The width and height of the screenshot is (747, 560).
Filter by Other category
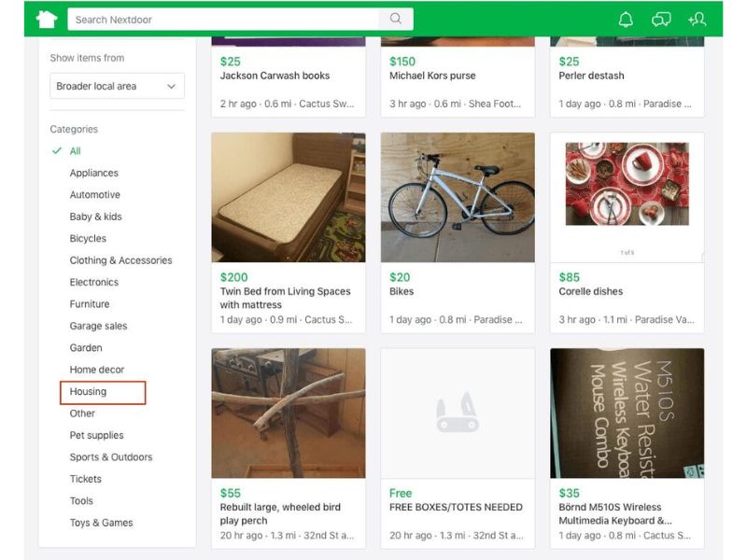tap(82, 413)
